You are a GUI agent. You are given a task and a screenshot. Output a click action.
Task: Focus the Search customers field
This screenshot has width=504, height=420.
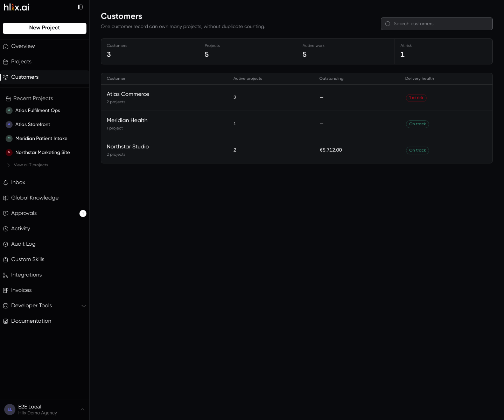pyautogui.click(x=436, y=24)
